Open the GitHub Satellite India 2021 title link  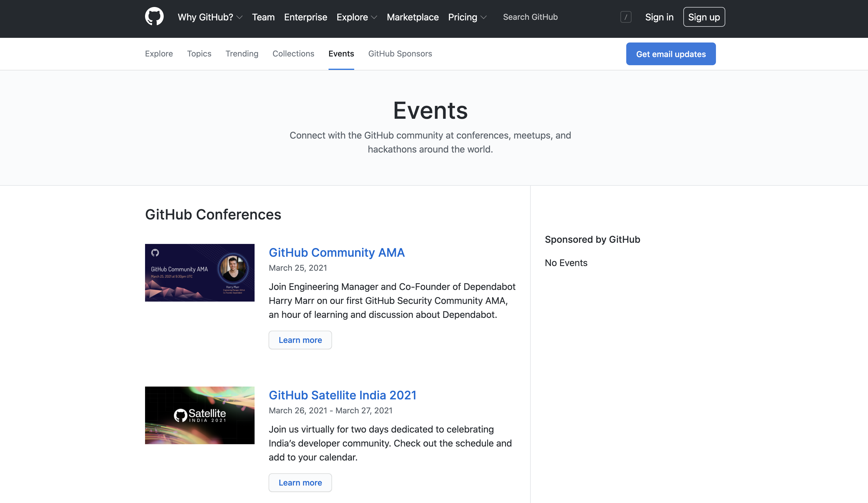pyautogui.click(x=342, y=395)
